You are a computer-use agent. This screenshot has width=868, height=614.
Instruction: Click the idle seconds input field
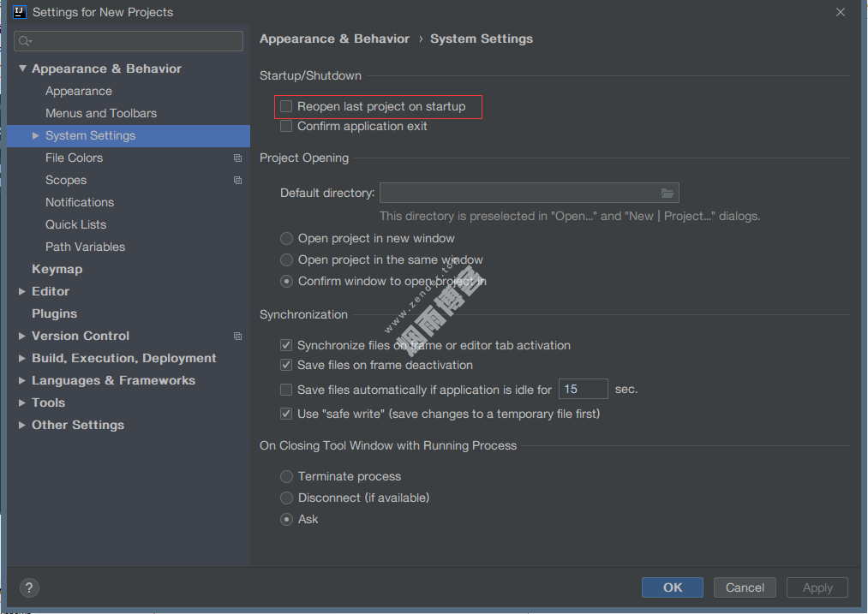click(583, 390)
